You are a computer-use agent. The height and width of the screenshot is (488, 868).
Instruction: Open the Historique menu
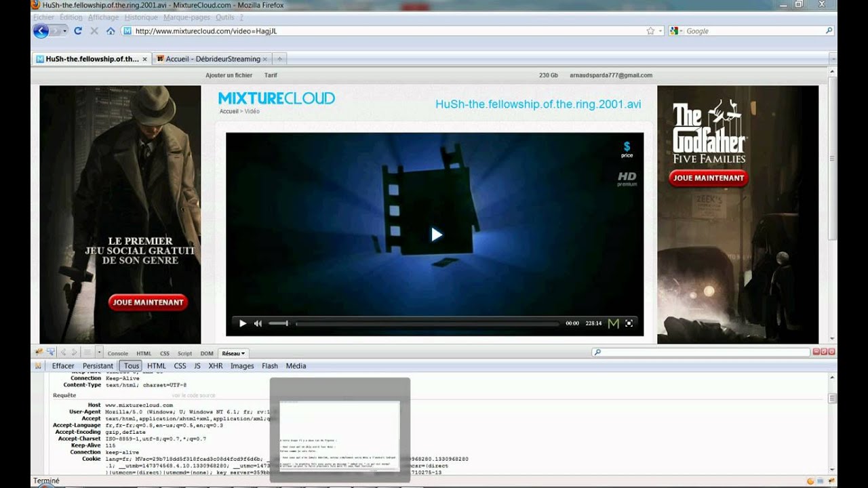tap(140, 17)
